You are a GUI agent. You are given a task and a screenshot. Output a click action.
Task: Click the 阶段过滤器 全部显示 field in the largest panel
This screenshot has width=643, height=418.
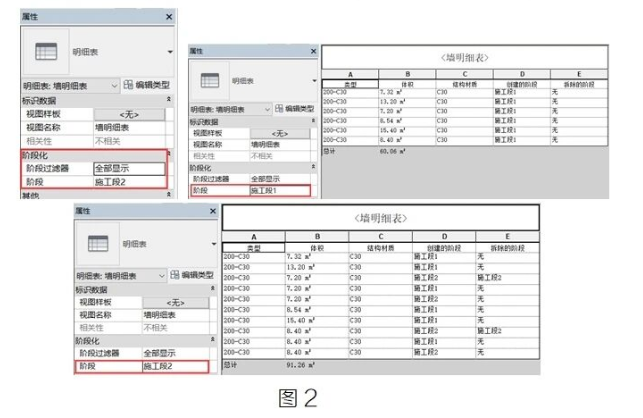(x=129, y=168)
